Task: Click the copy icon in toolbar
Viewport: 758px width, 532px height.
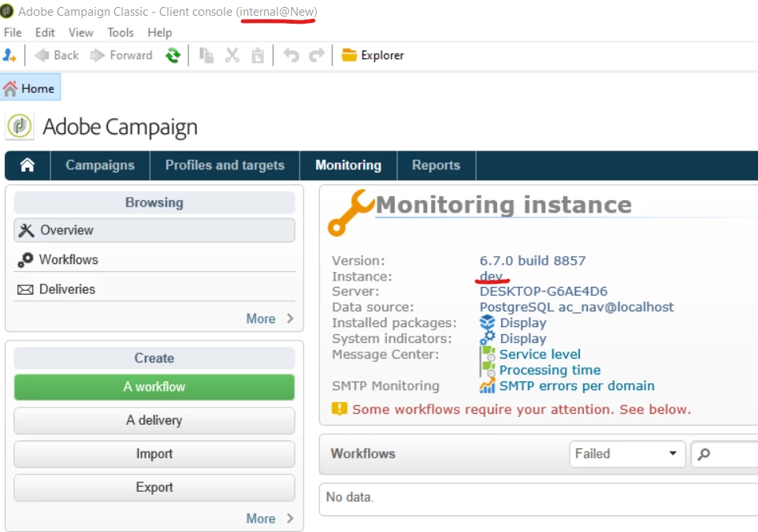Action: 206,55
